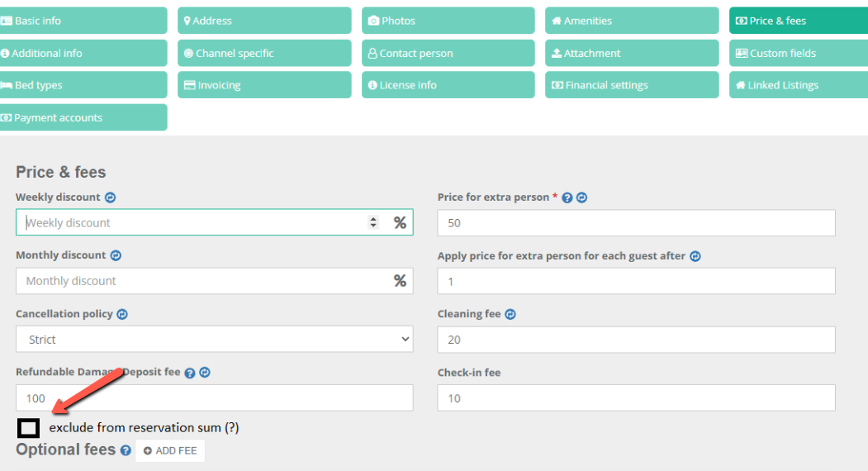The image size is (868, 471).
Task: Click the help icon for Price for extra person
Action: (x=567, y=197)
